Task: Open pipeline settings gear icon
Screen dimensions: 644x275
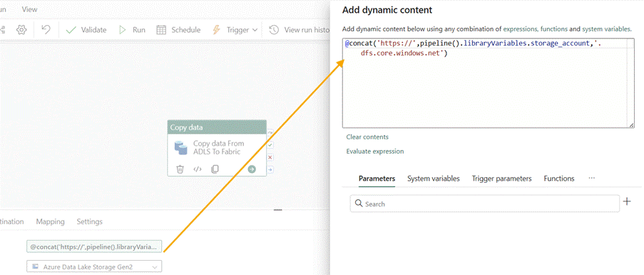Action: (21, 29)
